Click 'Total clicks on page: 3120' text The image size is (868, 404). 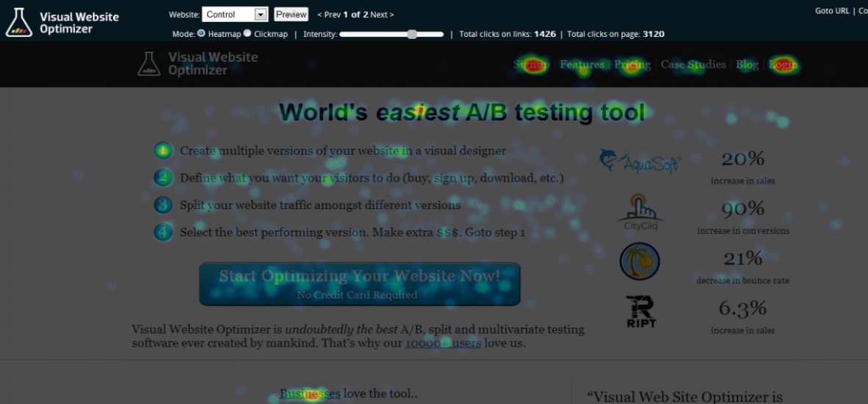click(616, 35)
